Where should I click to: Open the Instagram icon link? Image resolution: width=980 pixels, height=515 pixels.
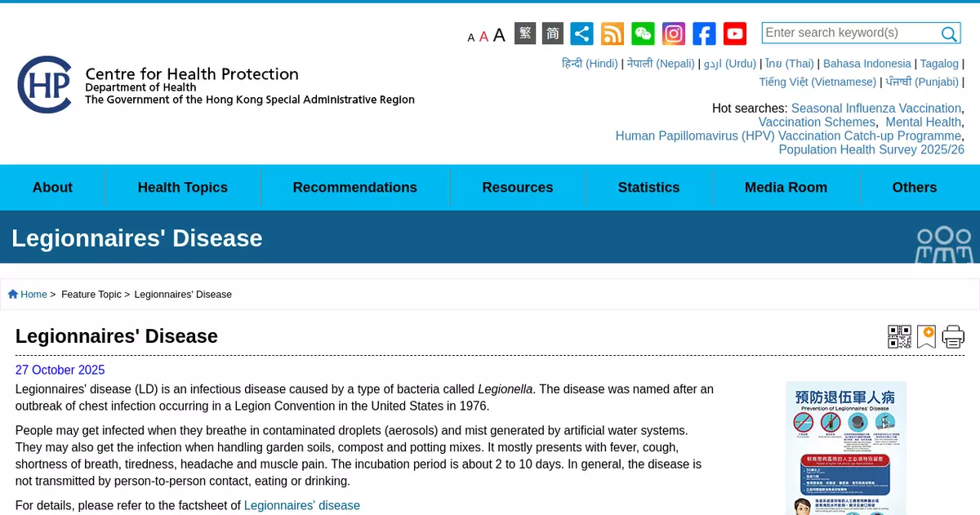[674, 33]
